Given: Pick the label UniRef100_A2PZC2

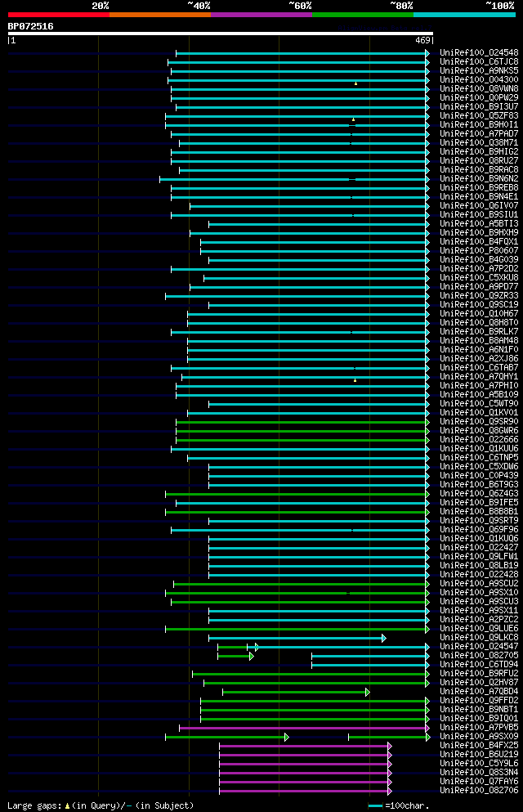Looking at the screenshot, I should pyautogui.click(x=479, y=619).
